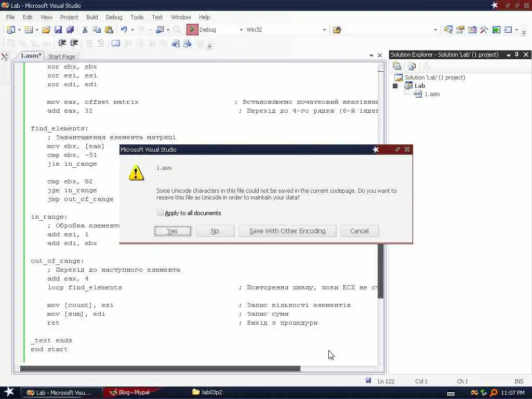Open the Toolbox hammer and wrench icon
Viewport: 532px width, 399px height.
pos(484,30)
